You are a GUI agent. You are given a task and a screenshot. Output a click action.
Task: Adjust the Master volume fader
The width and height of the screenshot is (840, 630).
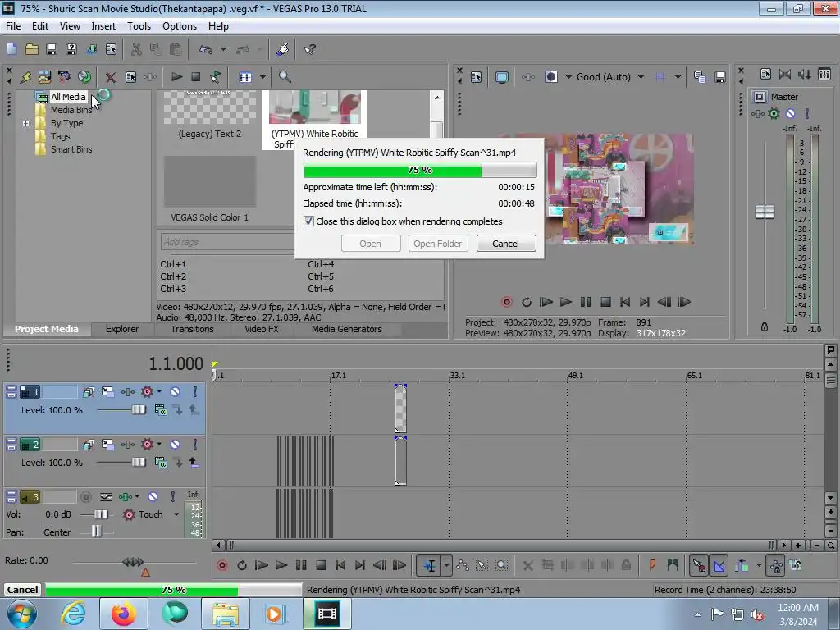point(765,212)
